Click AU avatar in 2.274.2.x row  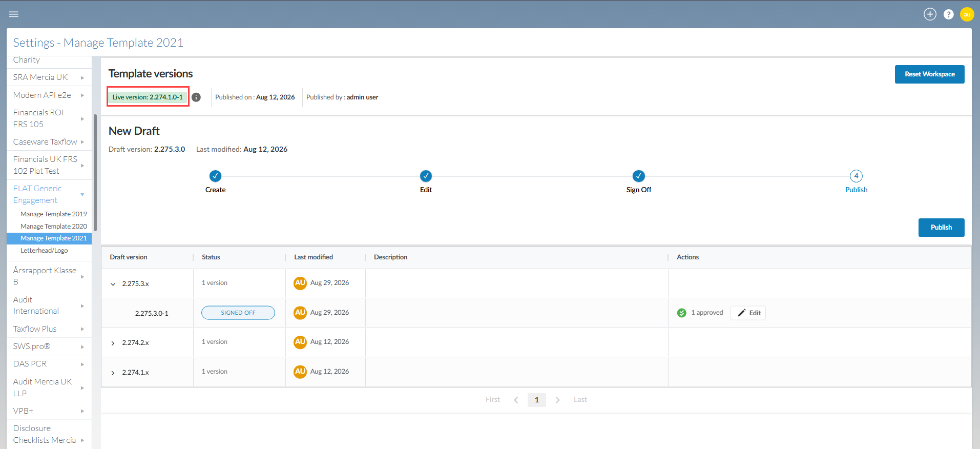[x=300, y=342]
